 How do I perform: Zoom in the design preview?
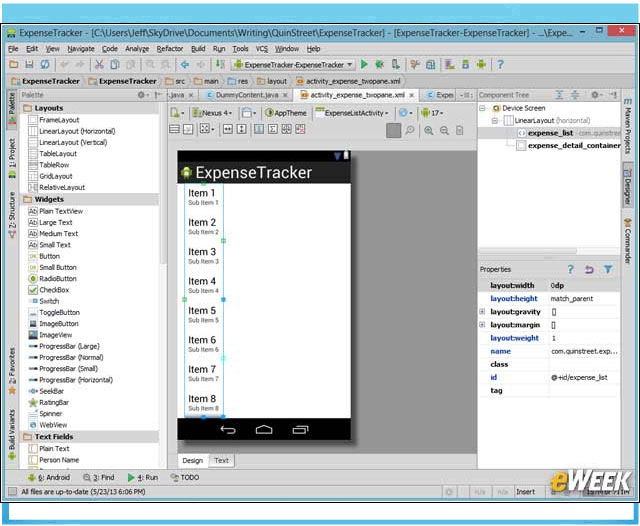click(x=429, y=130)
